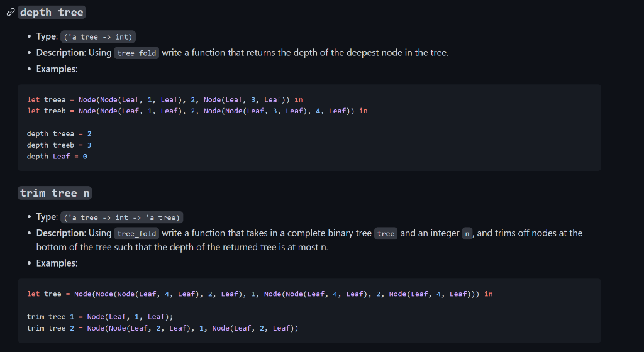Click the 'depth treeb = 3' line
Image resolution: width=644 pixels, height=352 pixels.
pyautogui.click(x=59, y=145)
